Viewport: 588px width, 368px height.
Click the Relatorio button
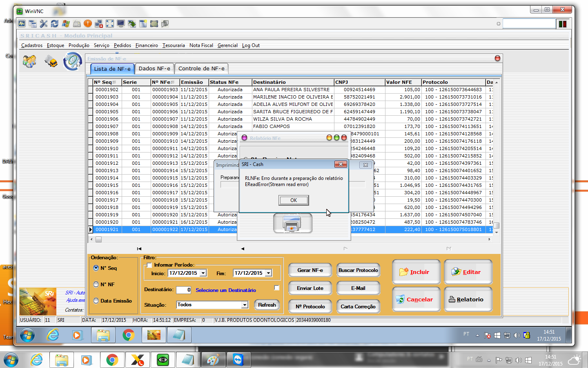(468, 299)
